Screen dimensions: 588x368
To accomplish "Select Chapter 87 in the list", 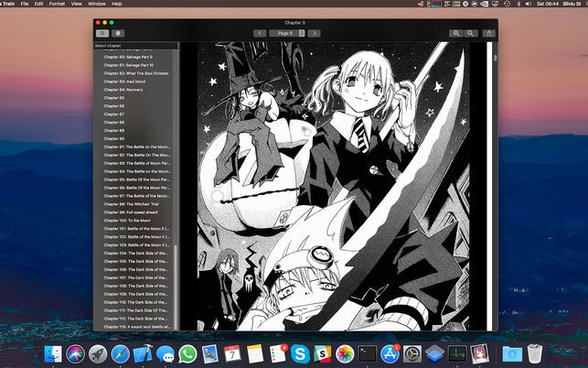I will pyautogui.click(x=114, y=114).
